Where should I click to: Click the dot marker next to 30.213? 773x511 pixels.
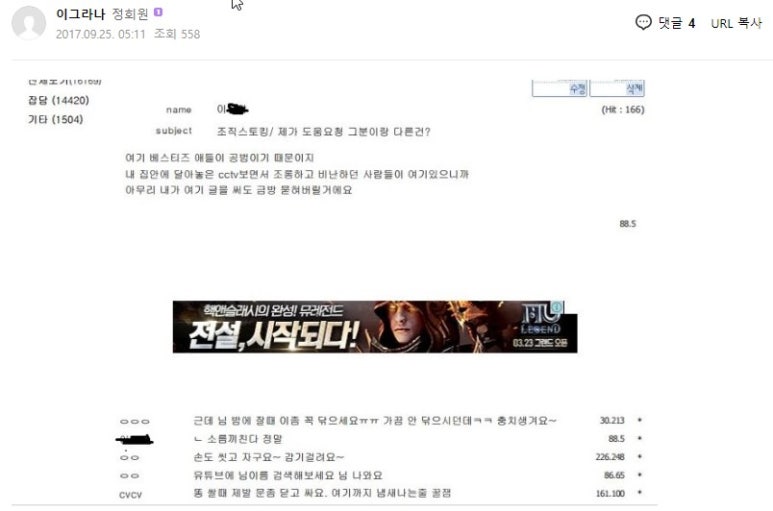tap(639, 420)
